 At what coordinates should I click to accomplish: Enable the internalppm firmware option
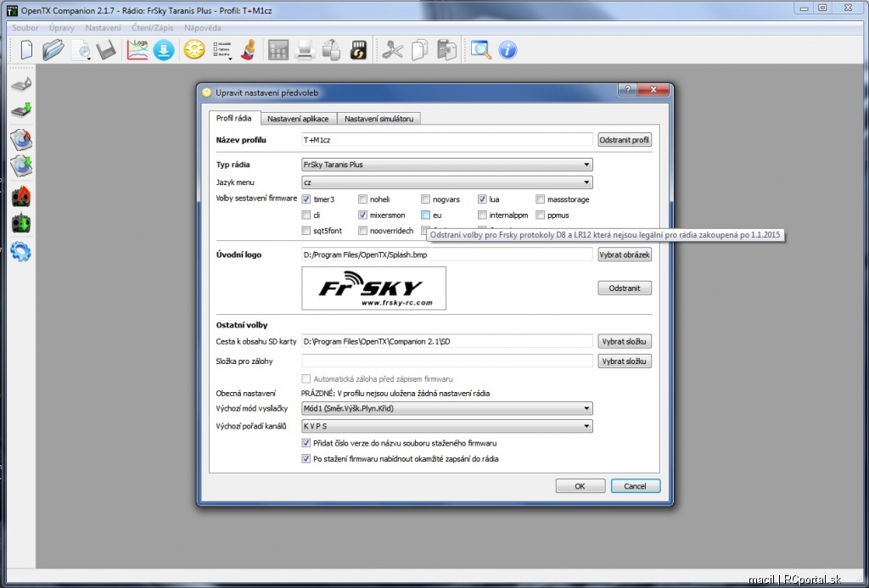point(482,215)
